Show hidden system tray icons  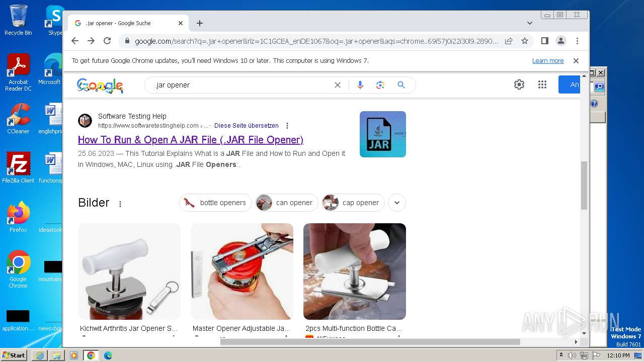pos(561,355)
